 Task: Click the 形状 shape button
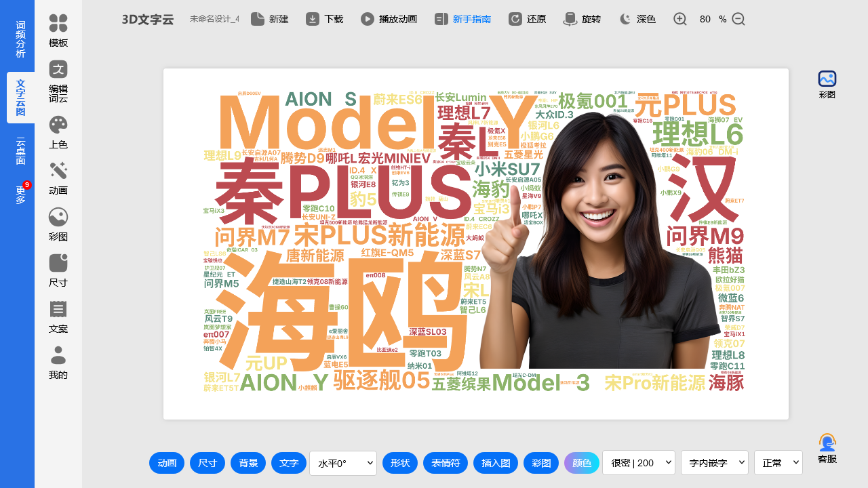coord(400,463)
